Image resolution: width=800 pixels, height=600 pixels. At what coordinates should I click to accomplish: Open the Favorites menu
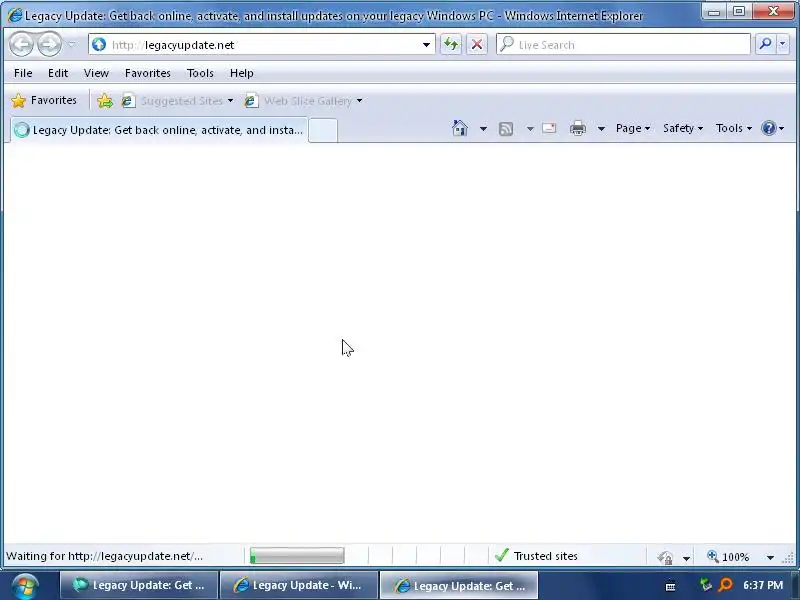(x=147, y=73)
